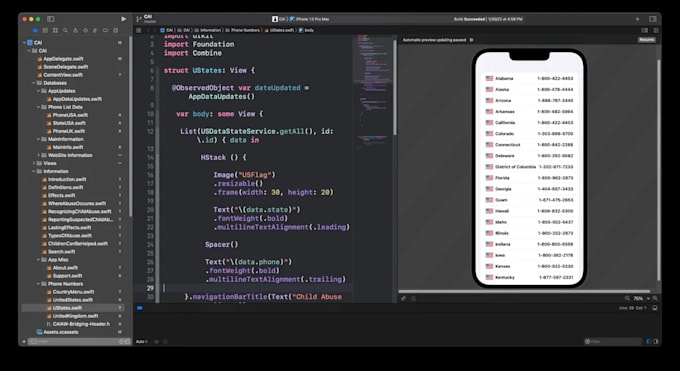Open the Debug navigator tab

point(95,30)
